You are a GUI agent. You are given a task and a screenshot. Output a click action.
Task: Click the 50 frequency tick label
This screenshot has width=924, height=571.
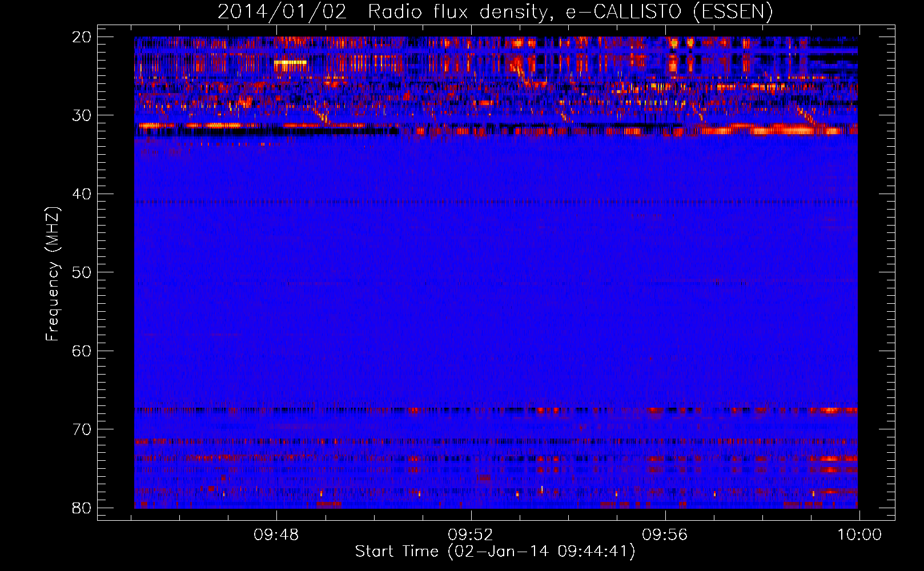click(x=82, y=272)
